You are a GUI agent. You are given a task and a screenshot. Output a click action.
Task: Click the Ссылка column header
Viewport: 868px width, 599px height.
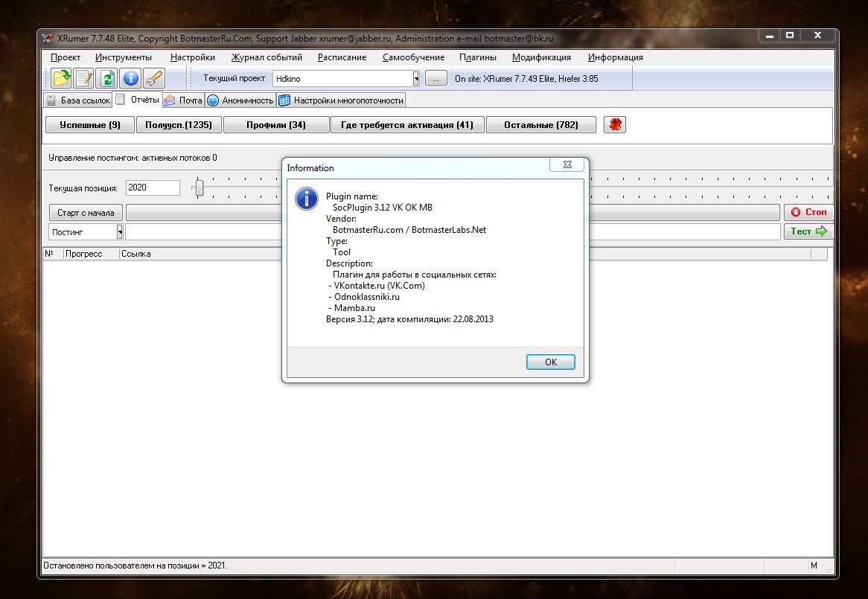(x=465, y=253)
